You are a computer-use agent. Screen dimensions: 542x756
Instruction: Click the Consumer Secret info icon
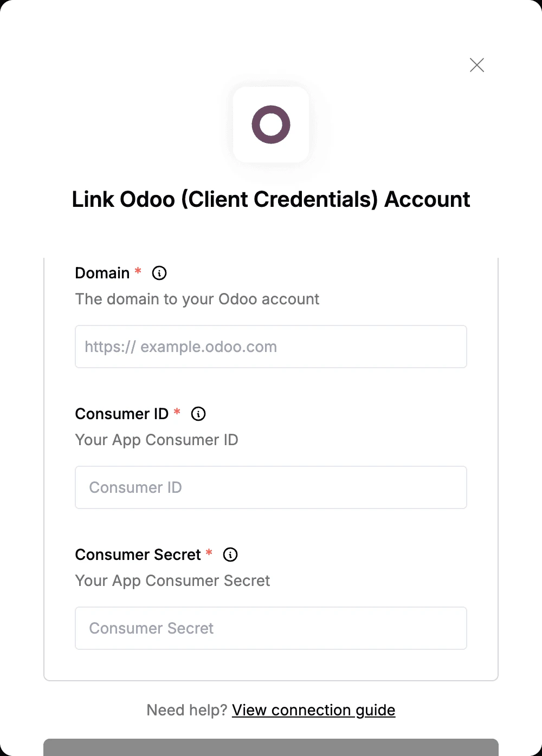click(x=230, y=555)
